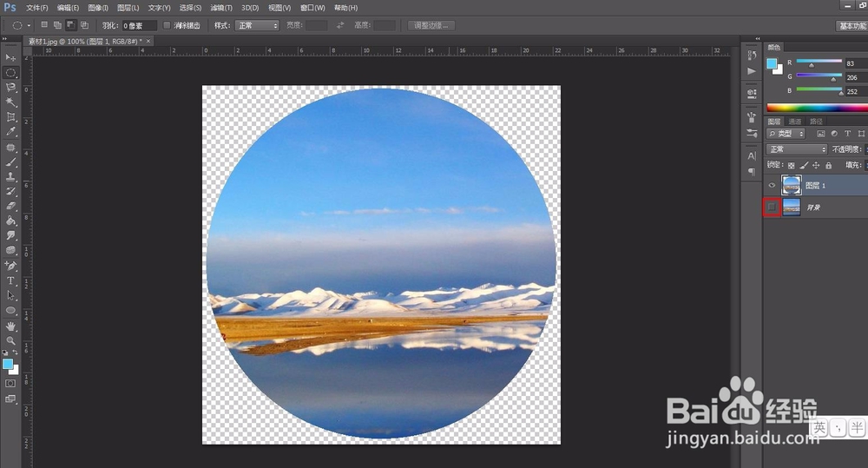Select the Hand tool
The width and height of the screenshot is (868, 468).
10,326
